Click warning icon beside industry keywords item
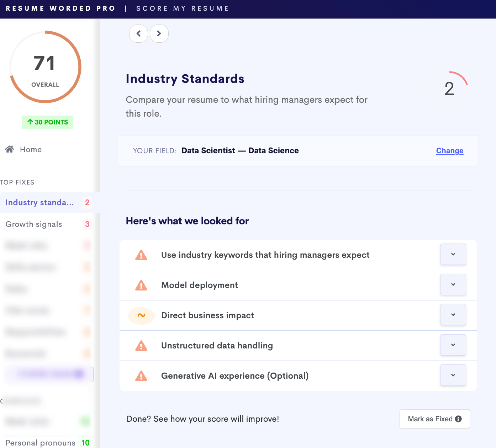Viewport: 496px width, 448px height. click(141, 255)
